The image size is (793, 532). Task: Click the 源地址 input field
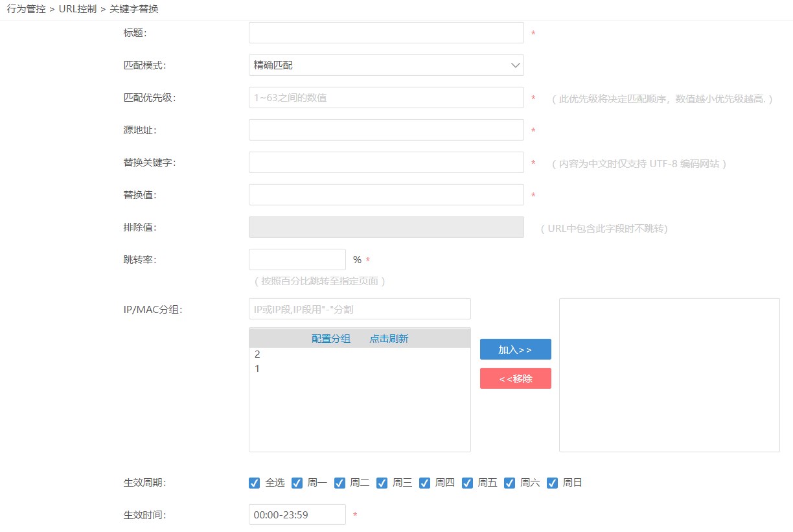point(386,130)
